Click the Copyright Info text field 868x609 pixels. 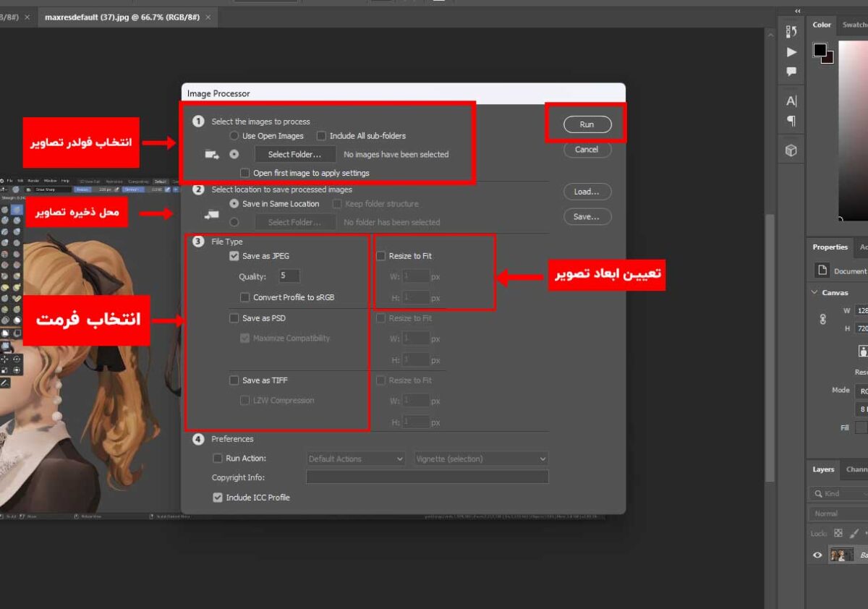coord(427,477)
